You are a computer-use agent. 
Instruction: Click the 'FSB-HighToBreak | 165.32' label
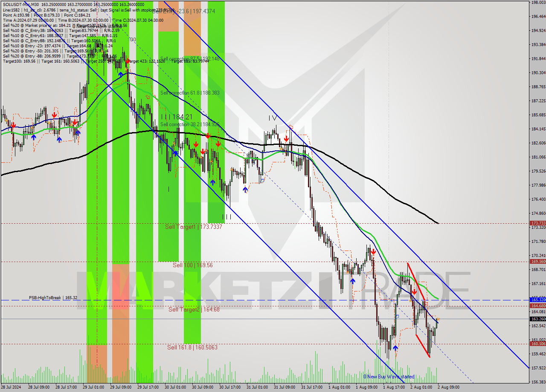[x=53, y=297]
